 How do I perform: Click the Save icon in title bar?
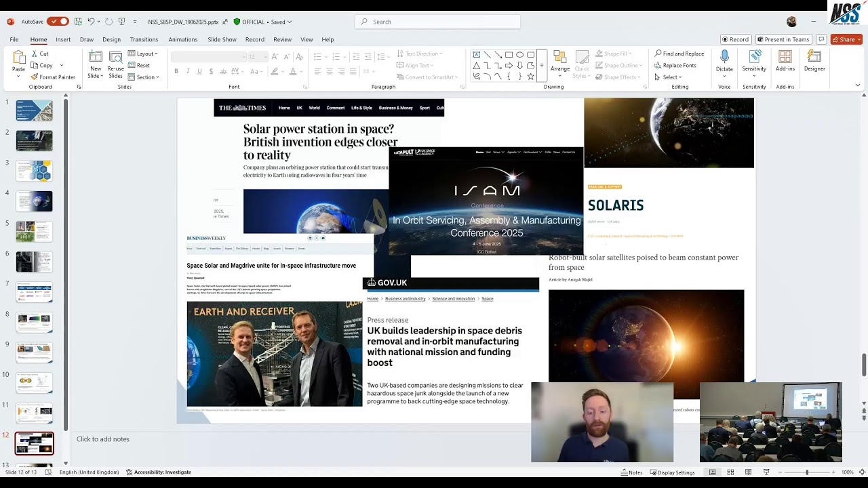tap(79, 22)
